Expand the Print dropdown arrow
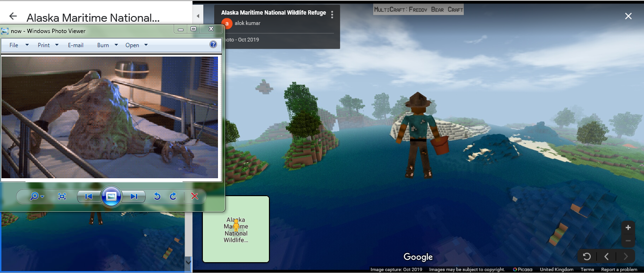 (57, 45)
